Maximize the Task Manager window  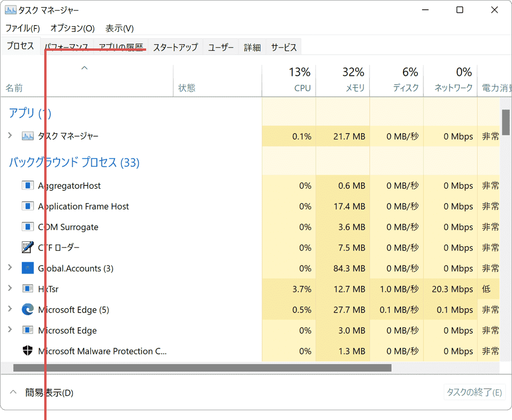(x=460, y=10)
